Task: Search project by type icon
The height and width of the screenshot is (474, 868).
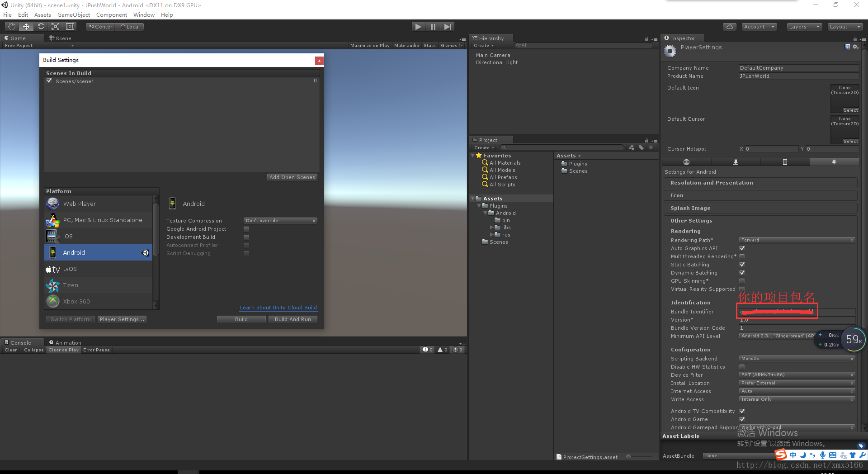Action: click(632, 147)
